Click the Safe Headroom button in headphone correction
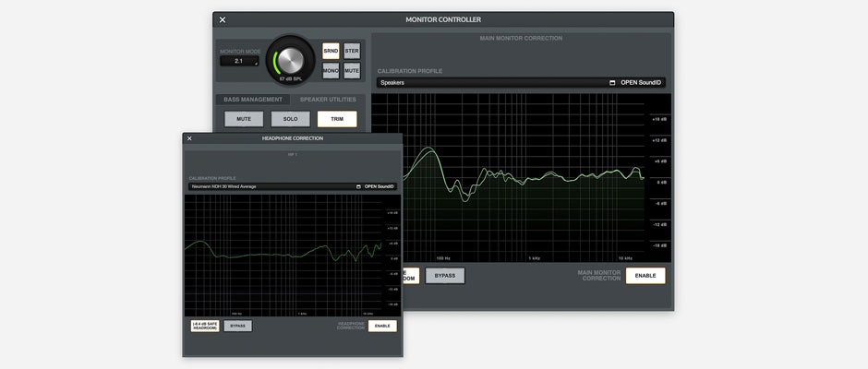868x369 pixels. coord(204,326)
